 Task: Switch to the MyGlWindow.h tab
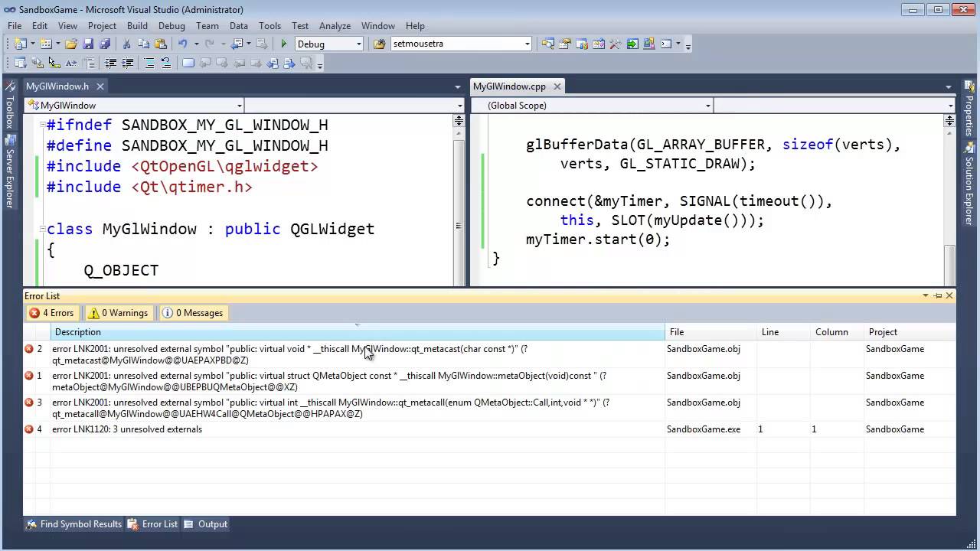57,86
